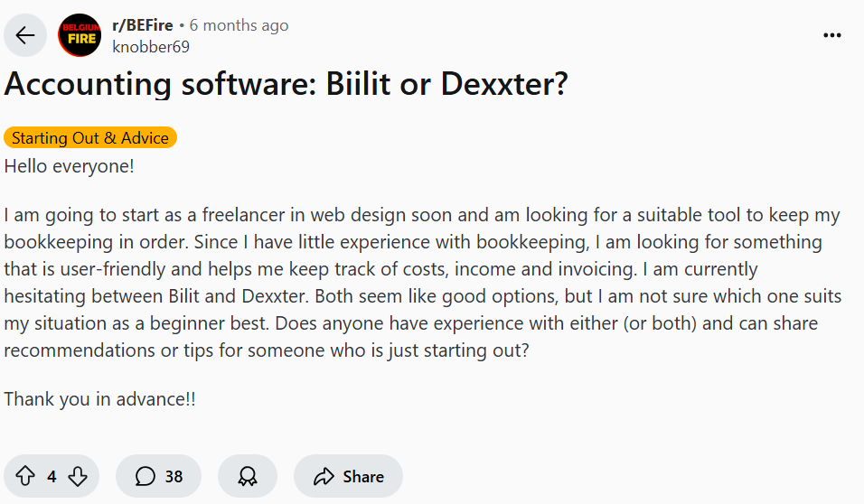Click the post title about Biilit or Dexxter
The width and height of the screenshot is (864, 504).
tap(286, 84)
